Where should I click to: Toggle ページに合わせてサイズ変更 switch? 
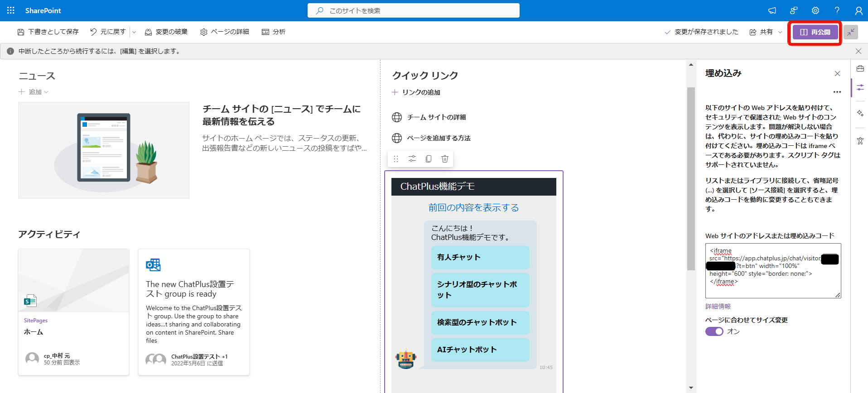click(x=714, y=331)
